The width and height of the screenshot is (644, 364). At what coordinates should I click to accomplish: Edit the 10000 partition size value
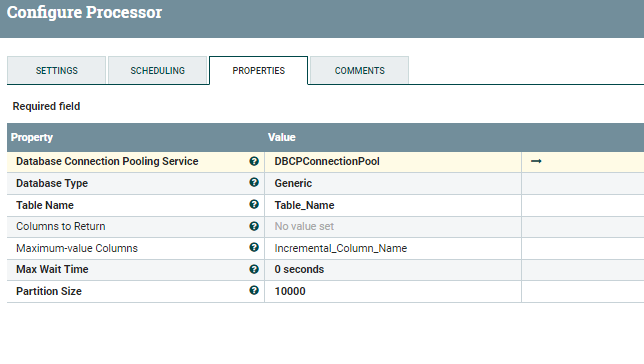click(393, 291)
